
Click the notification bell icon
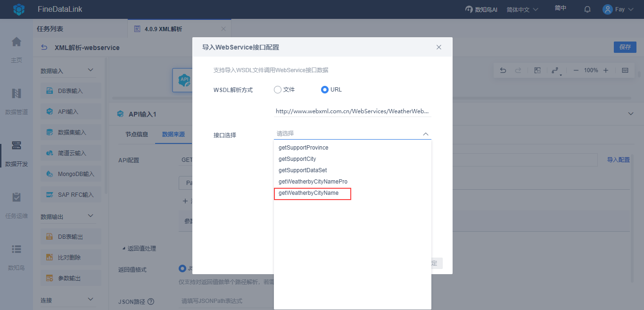(x=587, y=9)
